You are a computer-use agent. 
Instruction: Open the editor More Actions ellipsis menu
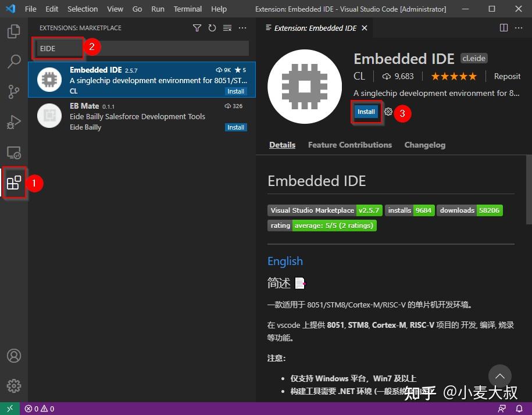tap(519, 27)
